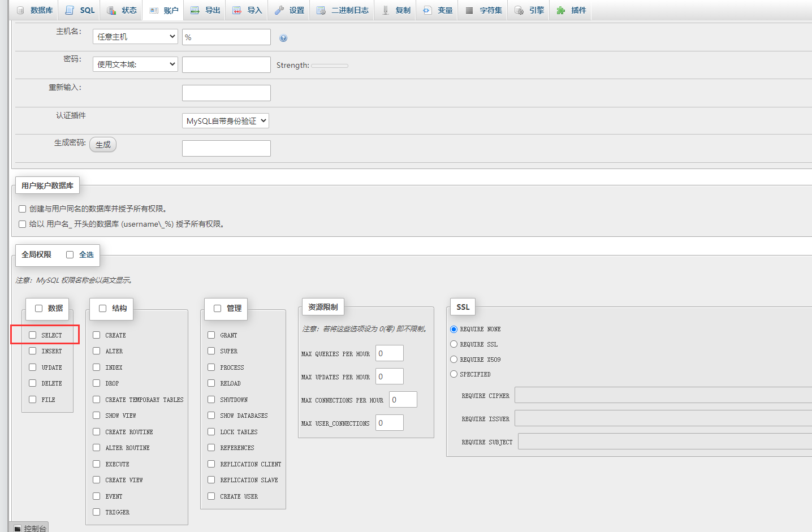Viewport: 812px width, 532px height.
Task: Enable the FILE privilege checkbox
Action: 33,400
